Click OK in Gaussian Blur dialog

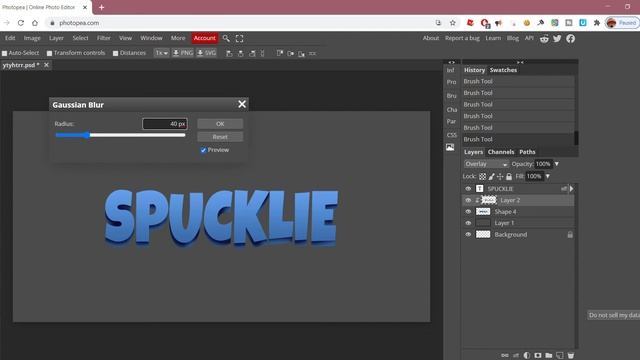[x=220, y=124]
